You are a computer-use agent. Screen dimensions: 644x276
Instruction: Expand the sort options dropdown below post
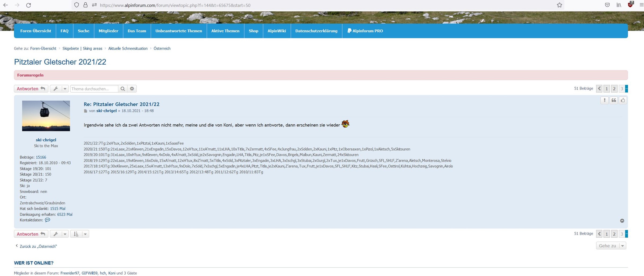pyautogui.click(x=80, y=234)
